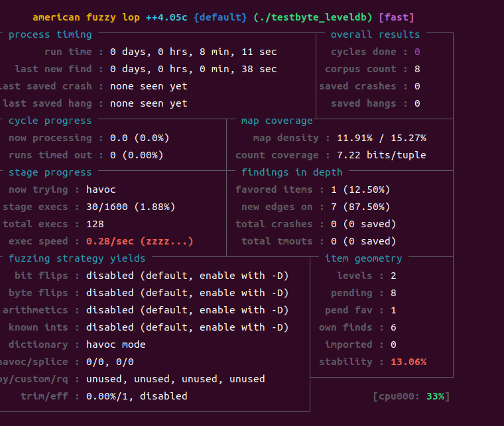Viewport: 504px width, 426px height.
Task: Select stage execs value 30/1600 (1.88%)
Action: [131, 207]
